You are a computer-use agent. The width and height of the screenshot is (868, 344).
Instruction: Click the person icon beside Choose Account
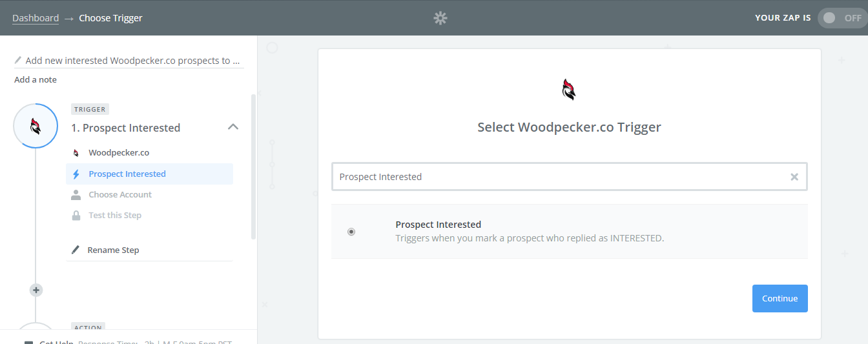(76, 195)
